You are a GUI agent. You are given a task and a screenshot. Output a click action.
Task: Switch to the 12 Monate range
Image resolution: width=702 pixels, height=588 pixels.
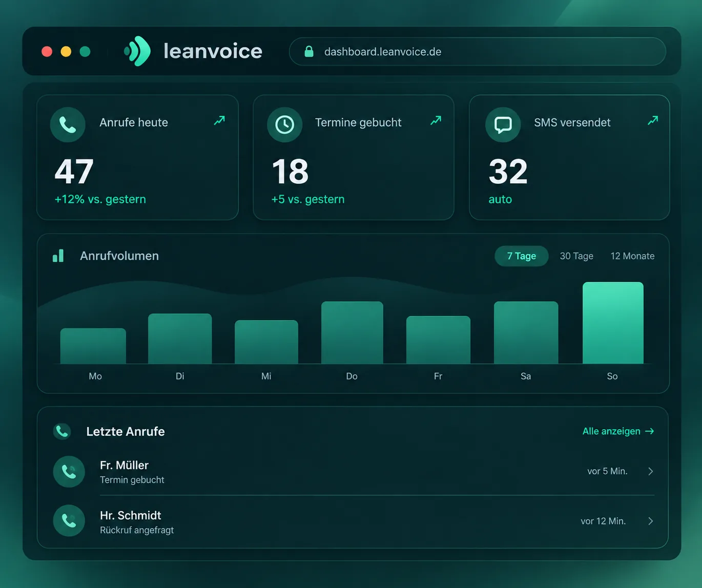(x=632, y=256)
